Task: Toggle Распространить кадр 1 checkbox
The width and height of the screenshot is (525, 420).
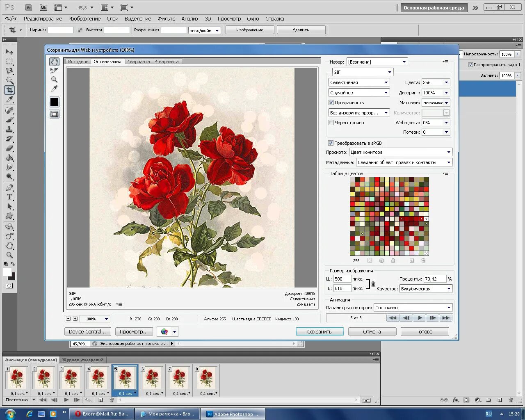Action: (470, 65)
